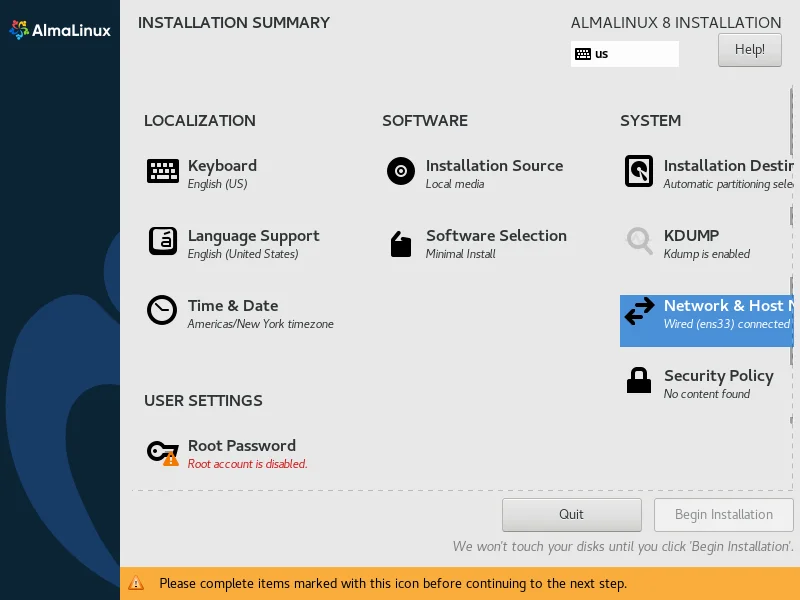Screen dimensions: 800x600
Task: Open Language Support settings title
Action: (253, 236)
